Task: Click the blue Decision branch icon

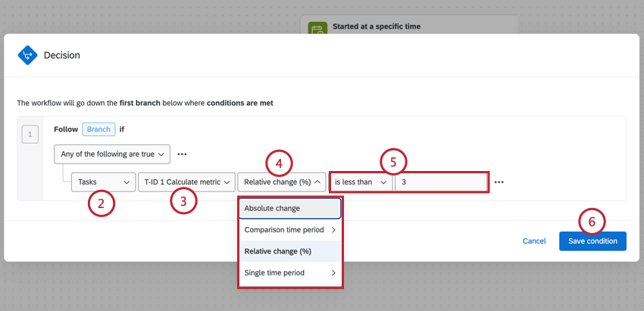Action: tap(28, 55)
